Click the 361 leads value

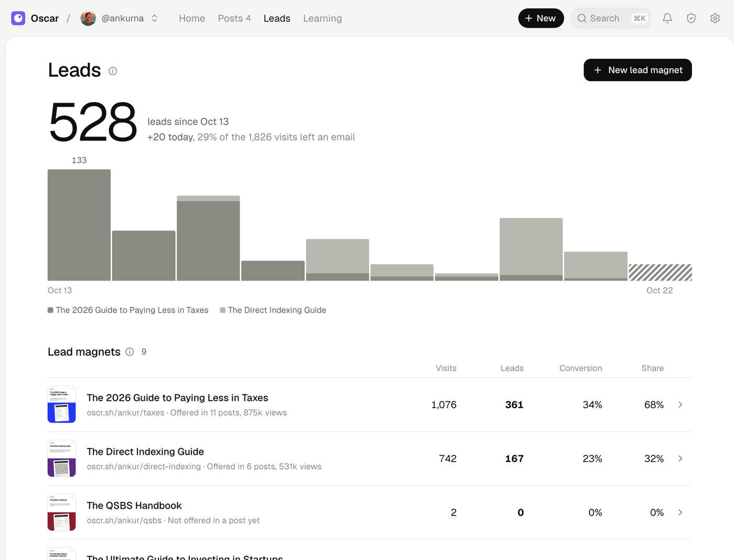(514, 405)
